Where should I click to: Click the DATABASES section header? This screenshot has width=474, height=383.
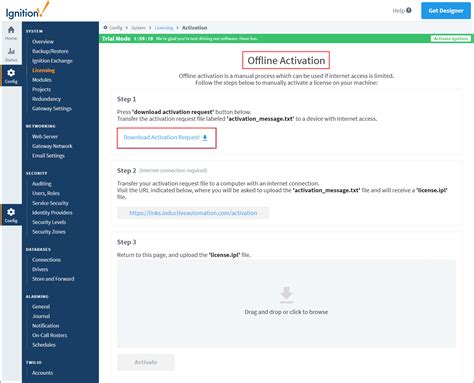38,250
